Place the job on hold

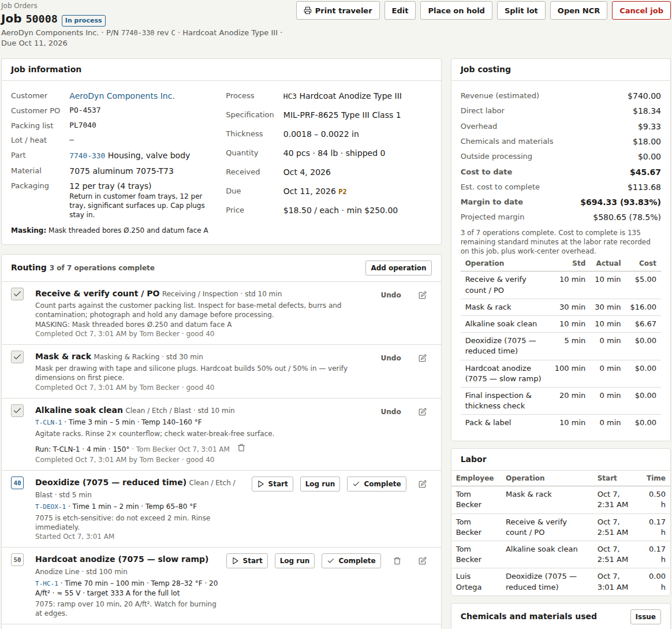[456, 11]
